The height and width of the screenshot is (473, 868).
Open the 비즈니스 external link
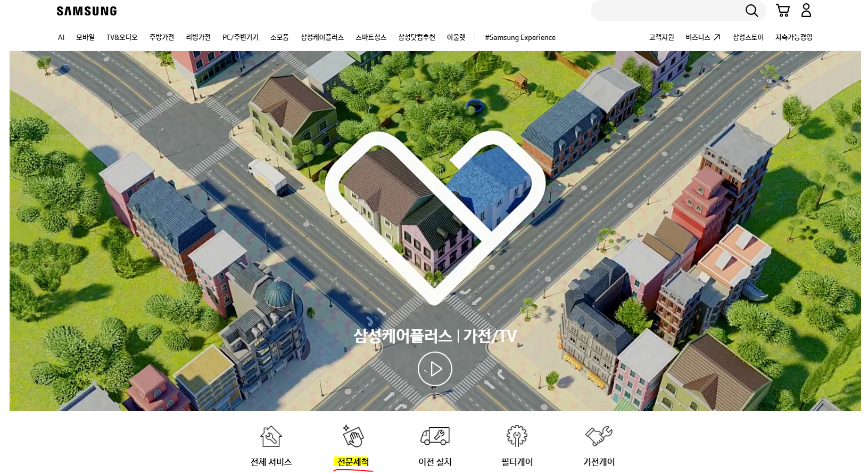tap(702, 37)
